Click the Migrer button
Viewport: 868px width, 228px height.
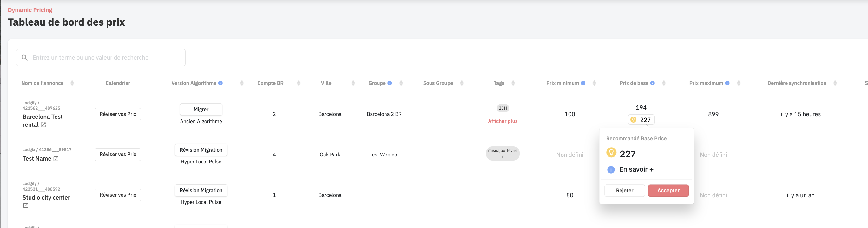pyautogui.click(x=201, y=109)
